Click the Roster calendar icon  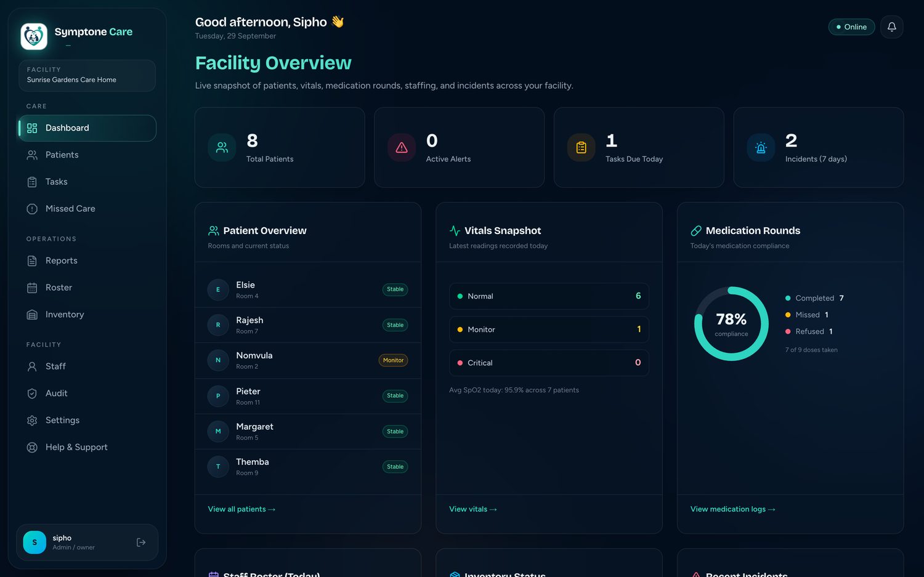pyautogui.click(x=32, y=288)
